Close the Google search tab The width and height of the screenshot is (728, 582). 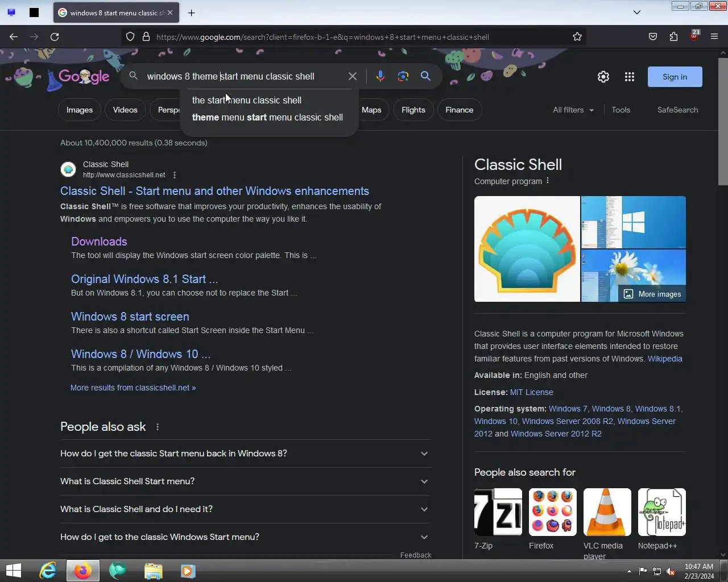pyautogui.click(x=170, y=13)
